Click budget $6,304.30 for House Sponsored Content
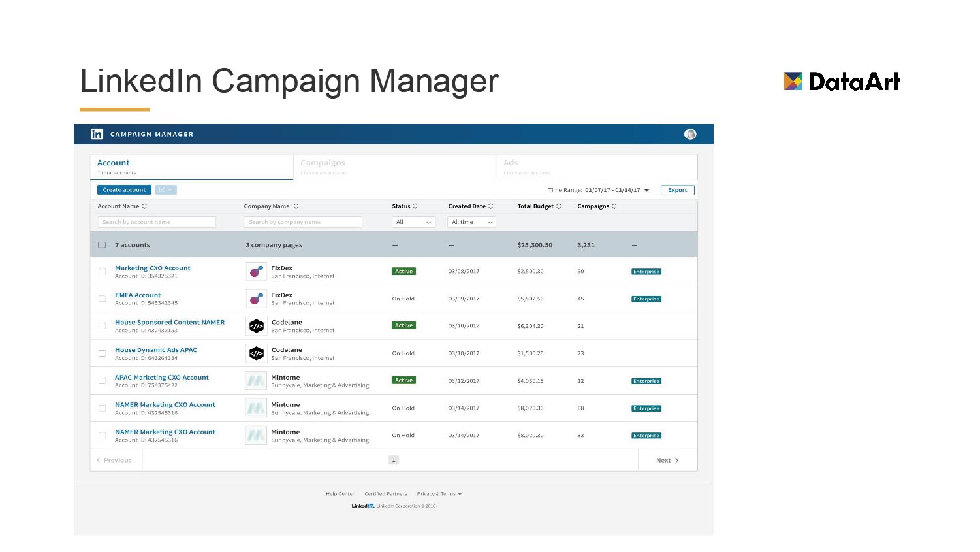Screen dimensions: 980x552 530,326
